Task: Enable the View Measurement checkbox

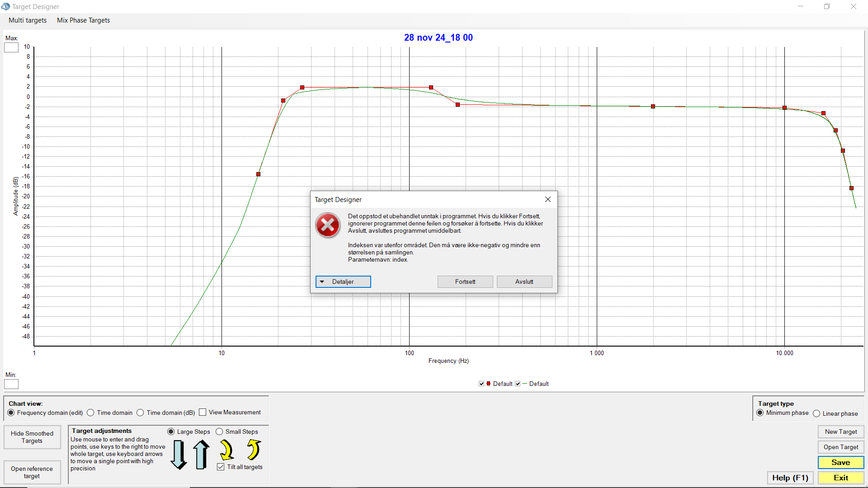Action: (203, 412)
